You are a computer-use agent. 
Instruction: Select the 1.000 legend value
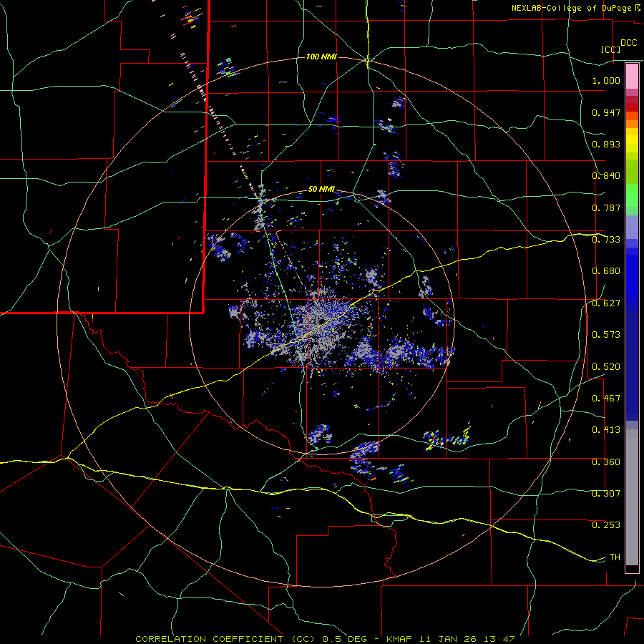606,80
